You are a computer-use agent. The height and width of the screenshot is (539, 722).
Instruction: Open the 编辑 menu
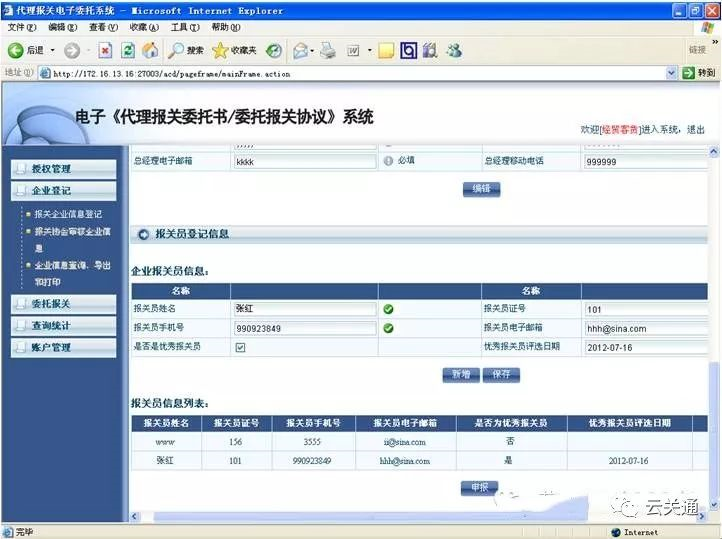[x=63, y=28]
